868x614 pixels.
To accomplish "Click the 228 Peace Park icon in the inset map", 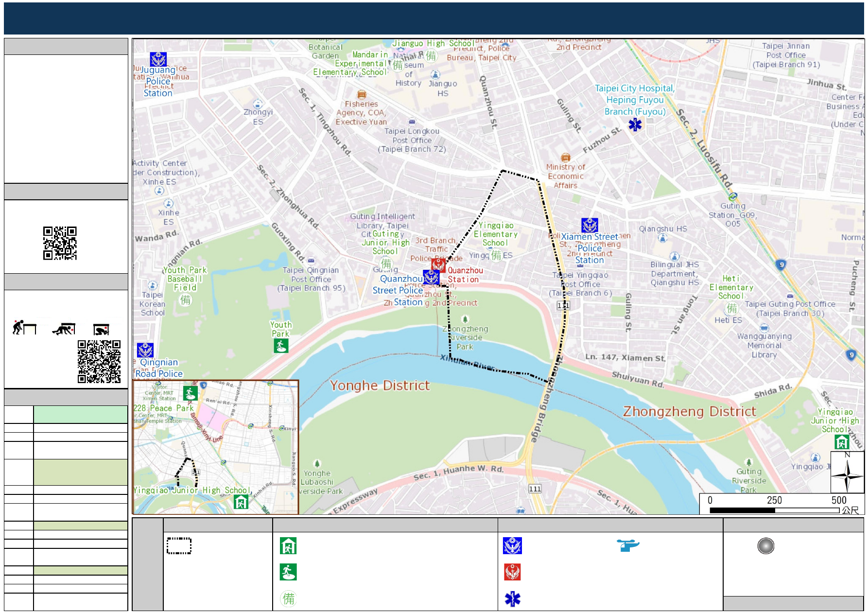I will coord(191,393).
